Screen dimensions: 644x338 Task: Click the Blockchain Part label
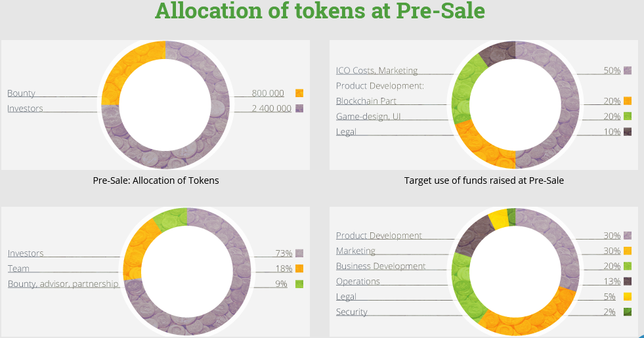coord(366,101)
